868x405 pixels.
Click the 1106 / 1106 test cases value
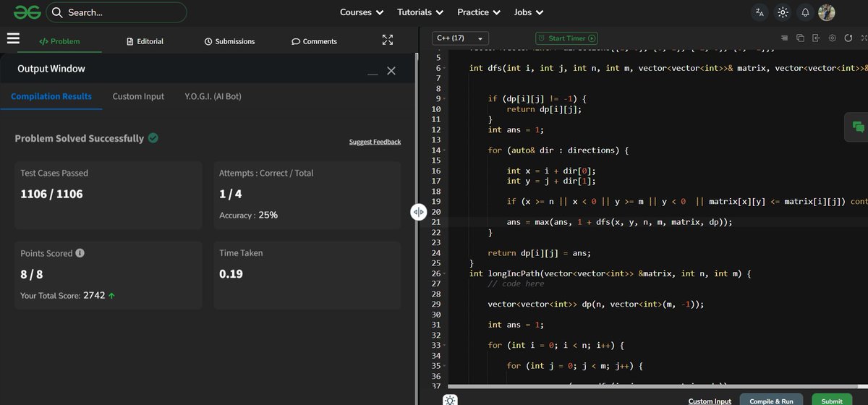(x=51, y=194)
